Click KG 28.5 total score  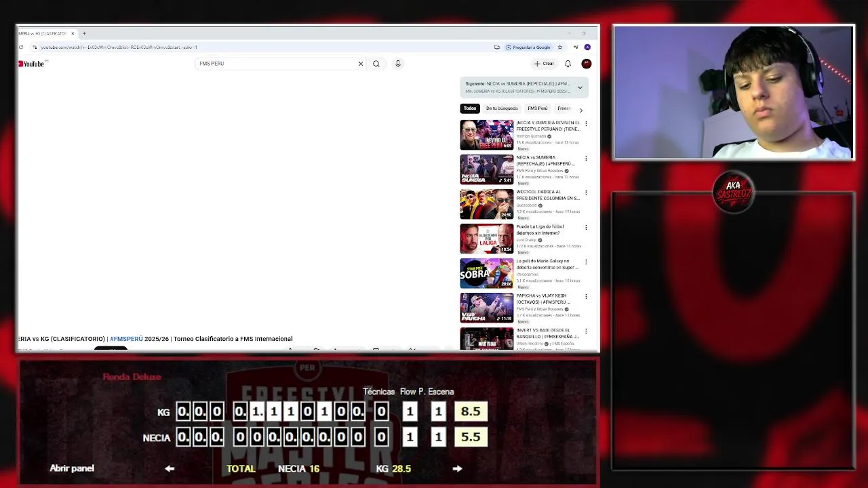click(x=393, y=468)
